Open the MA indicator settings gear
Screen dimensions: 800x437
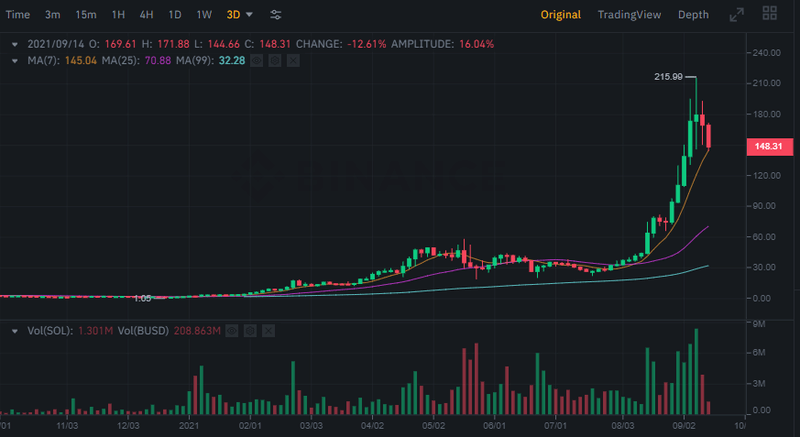pos(274,61)
